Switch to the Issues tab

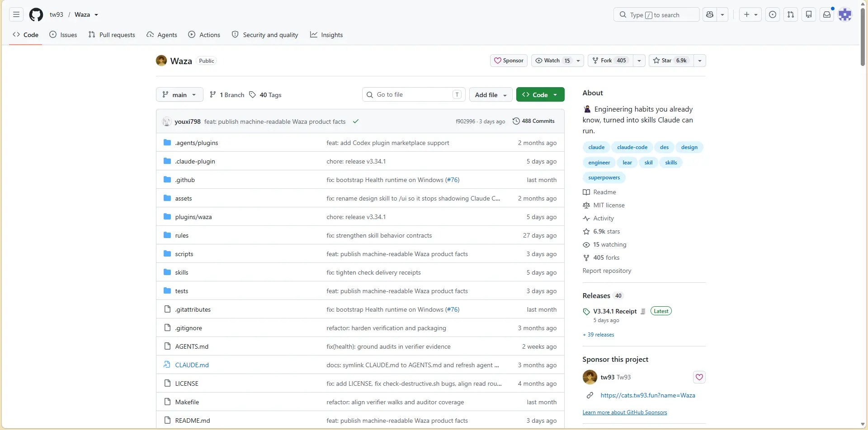point(63,35)
